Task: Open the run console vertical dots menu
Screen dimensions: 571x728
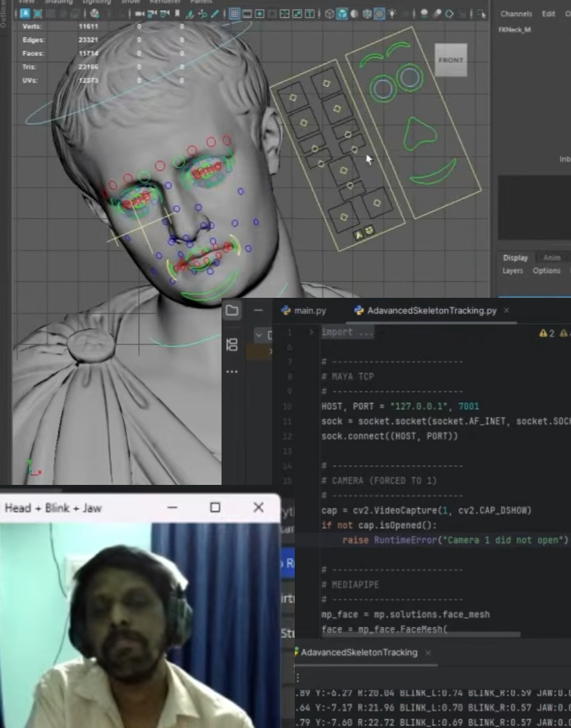Action: 298,678
